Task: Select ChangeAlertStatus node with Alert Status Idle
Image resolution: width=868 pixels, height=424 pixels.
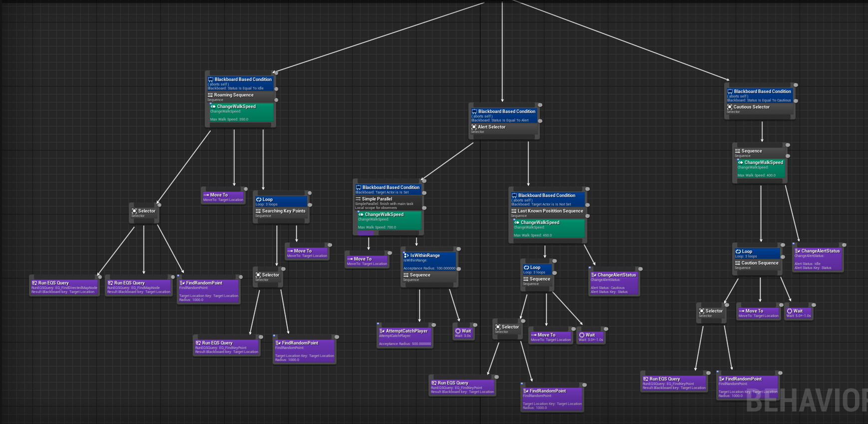Action: (x=818, y=258)
